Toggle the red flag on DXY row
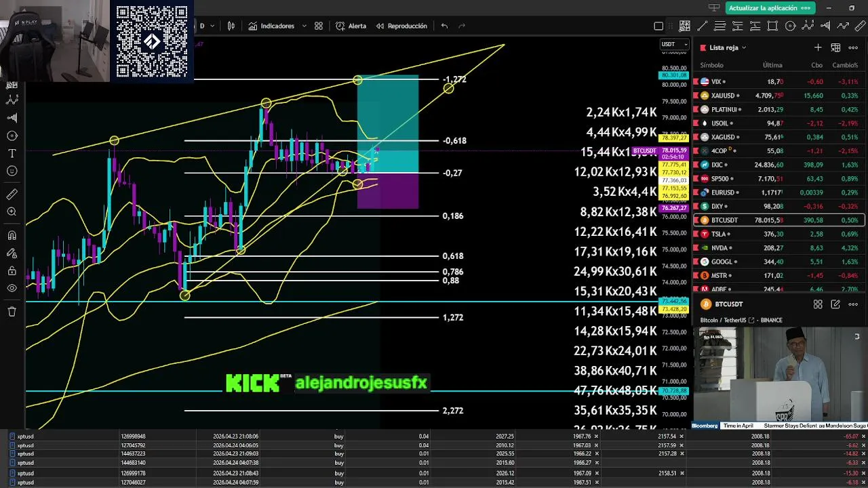Image resolution: width=868 pixels, height=488 pixels. pos(696,206)
